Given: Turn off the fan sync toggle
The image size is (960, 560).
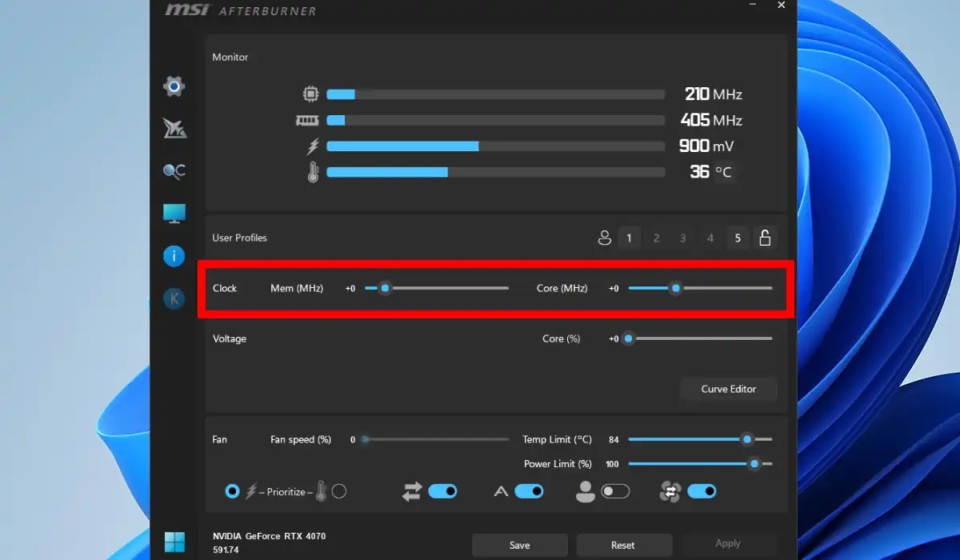Looking at the screenshot, I should tap(702, 491).
